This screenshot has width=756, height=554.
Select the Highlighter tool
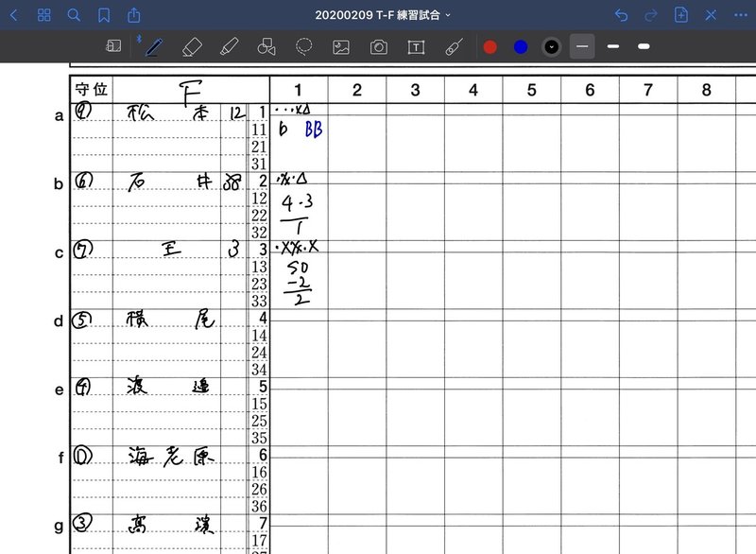tap(229, 46)
